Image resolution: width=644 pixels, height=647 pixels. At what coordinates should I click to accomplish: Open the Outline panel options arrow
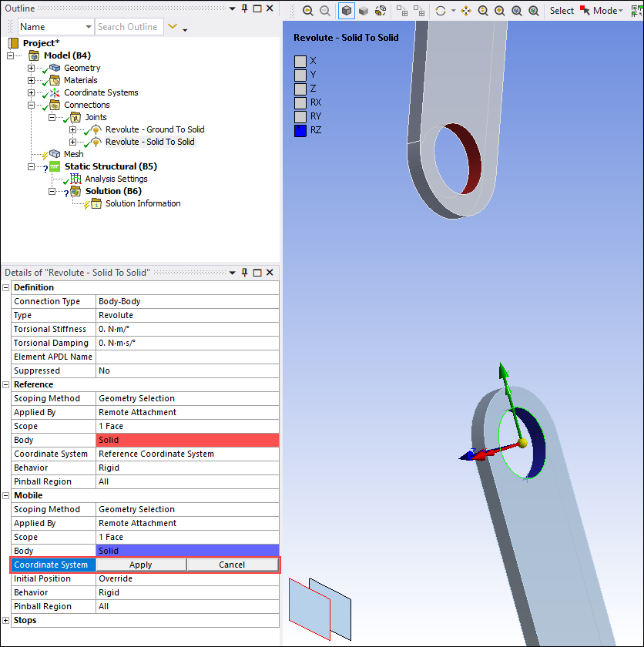click(233, 8)
